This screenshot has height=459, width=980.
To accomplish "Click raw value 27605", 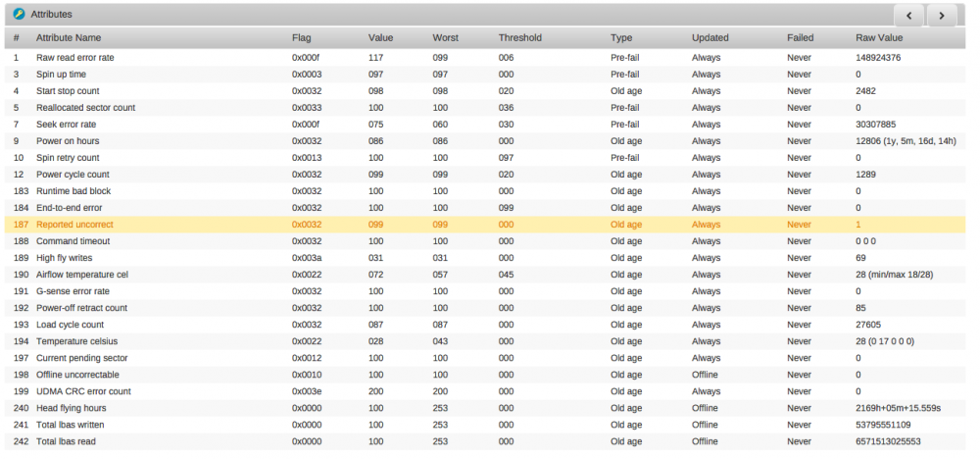I will tap(868, 325).
